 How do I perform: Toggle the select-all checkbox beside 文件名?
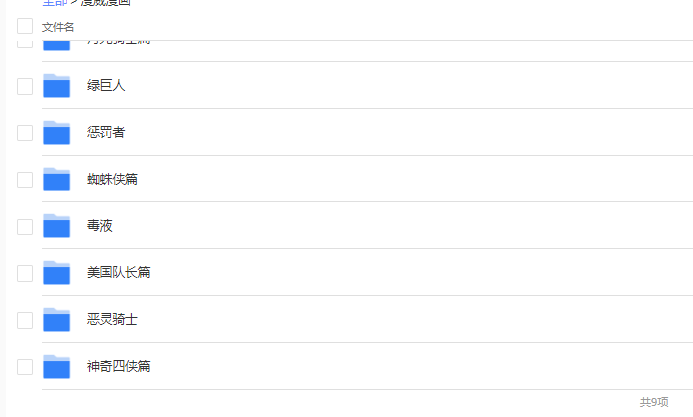click(25, 26)
